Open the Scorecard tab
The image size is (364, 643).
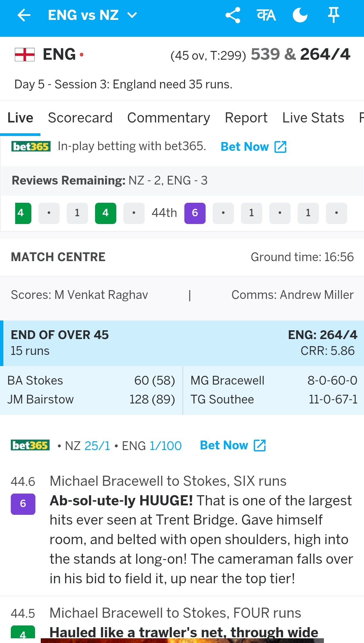80,118
